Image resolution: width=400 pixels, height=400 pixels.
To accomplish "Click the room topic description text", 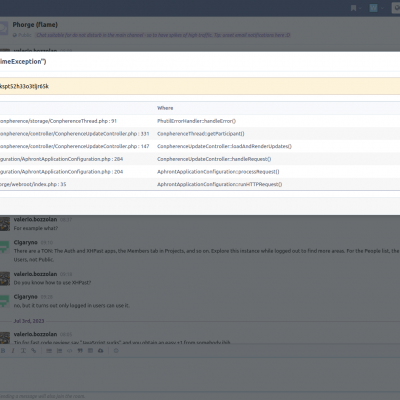I will (x=163, y=35).
